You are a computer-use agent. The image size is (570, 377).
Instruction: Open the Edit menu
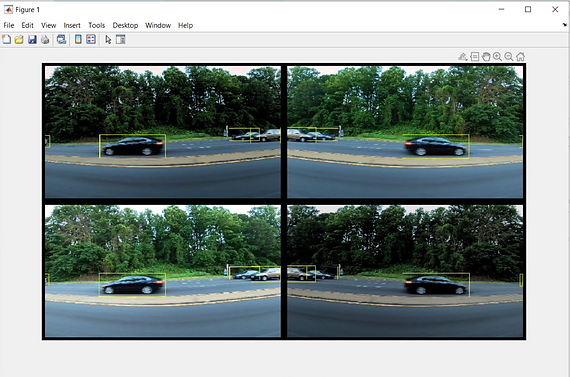tap(27, 25)
